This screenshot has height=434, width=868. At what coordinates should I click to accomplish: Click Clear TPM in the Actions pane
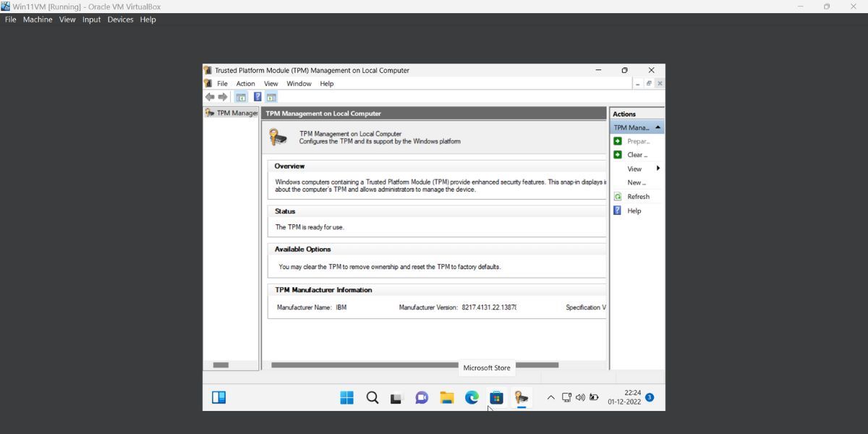click(x=637, y=155)
